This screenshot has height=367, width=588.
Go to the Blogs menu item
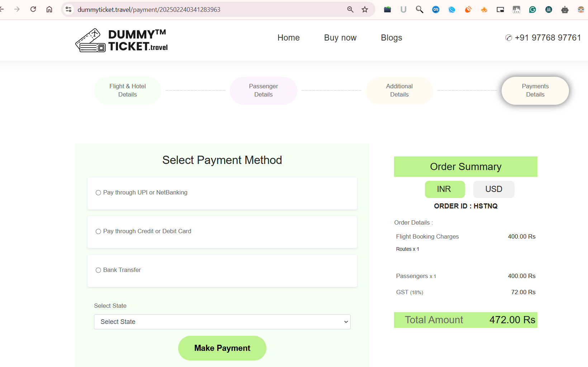[x=391, y=38]
